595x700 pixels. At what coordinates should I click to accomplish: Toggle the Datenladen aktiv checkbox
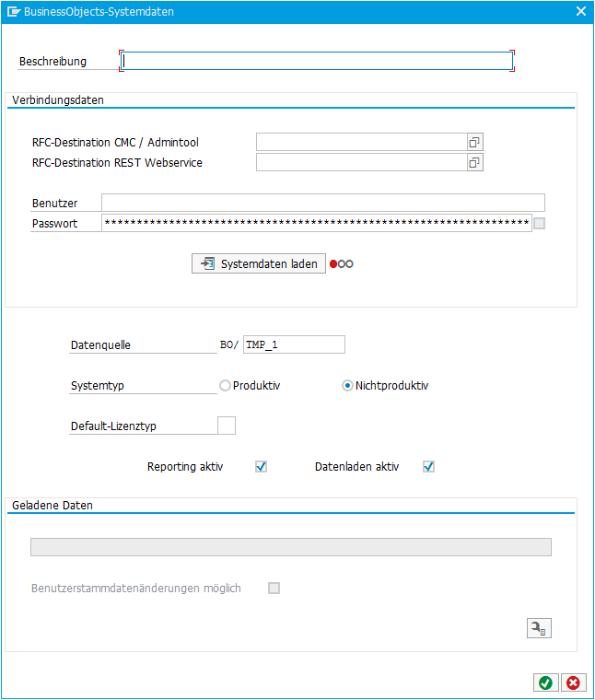click(428, 467)
